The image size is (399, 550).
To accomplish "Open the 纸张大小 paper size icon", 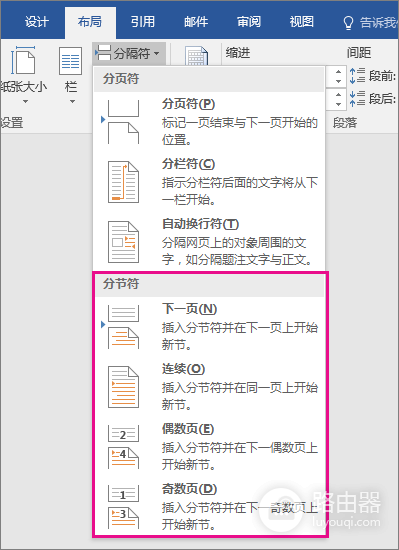I will (23, 60).
